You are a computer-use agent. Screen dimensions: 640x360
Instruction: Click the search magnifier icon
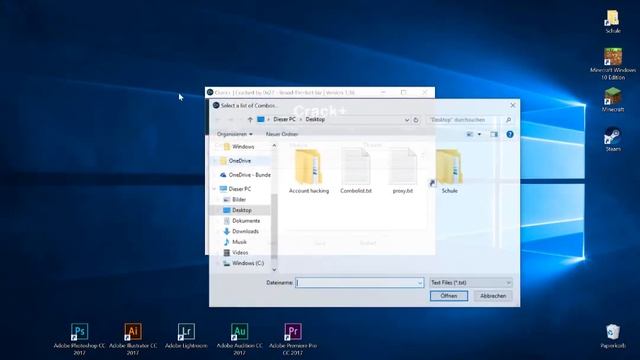point(508,120)
